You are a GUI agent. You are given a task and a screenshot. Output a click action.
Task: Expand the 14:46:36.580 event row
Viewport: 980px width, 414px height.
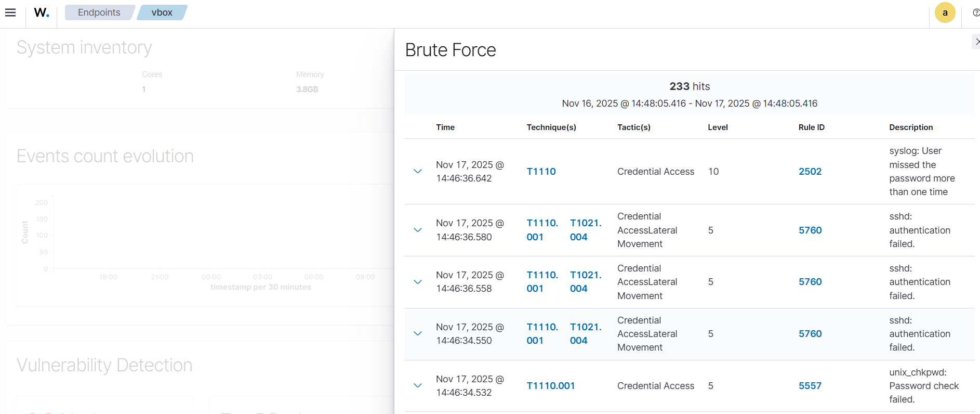tap(418, 230)
